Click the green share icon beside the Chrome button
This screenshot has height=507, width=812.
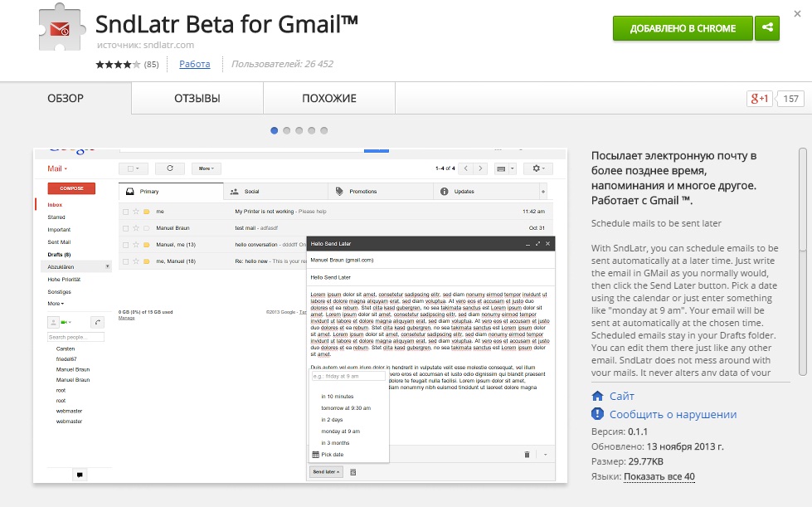[766, 27]
